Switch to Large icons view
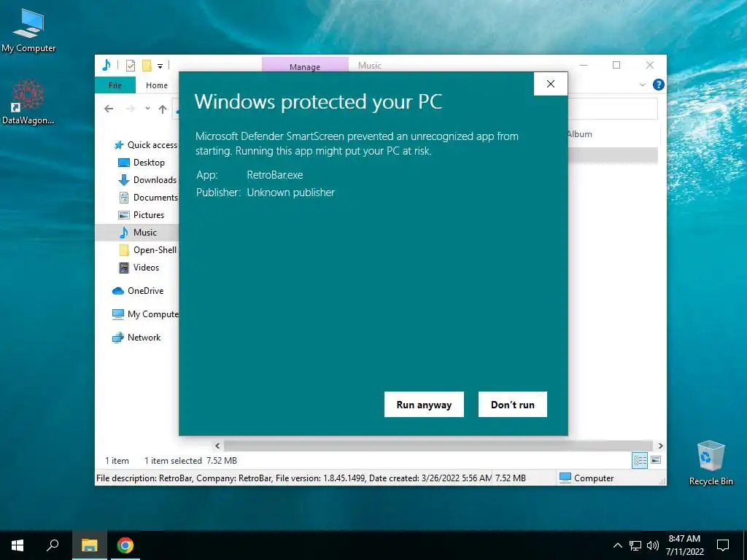 point(656,460)
